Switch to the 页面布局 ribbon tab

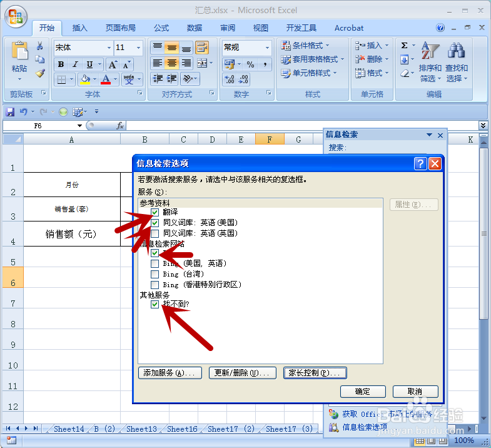tap(121, 28)
